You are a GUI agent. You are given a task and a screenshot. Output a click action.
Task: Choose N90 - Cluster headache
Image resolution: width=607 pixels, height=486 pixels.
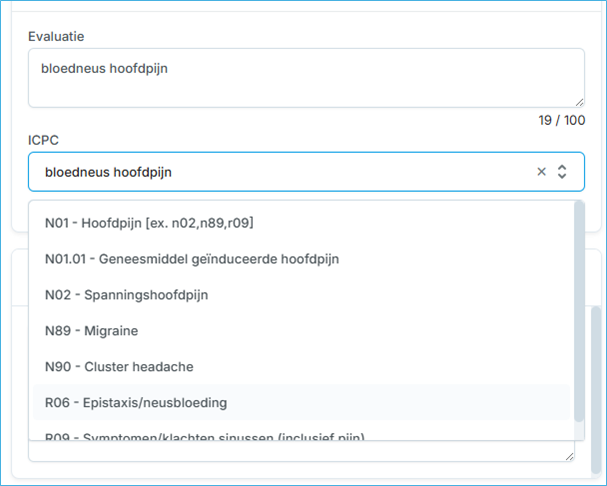[119, 367]
